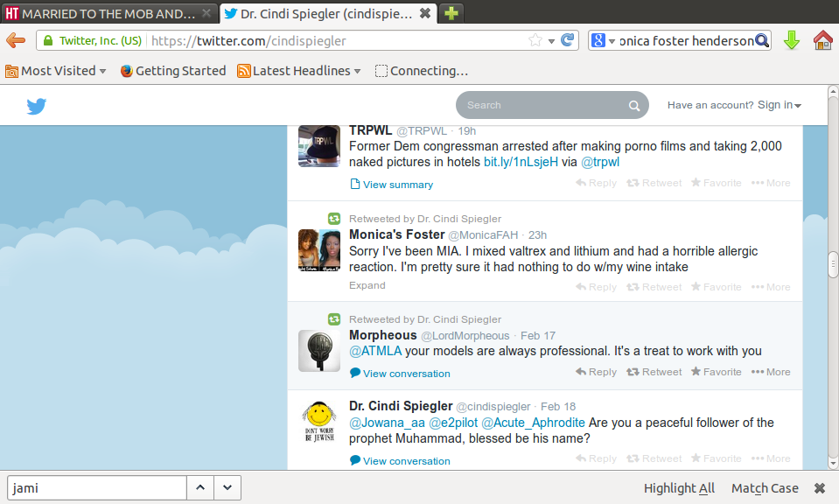The width and height of the screenshot is (839, 504).
Task: Open the @Jowana_aa mention
Action: 387,423
